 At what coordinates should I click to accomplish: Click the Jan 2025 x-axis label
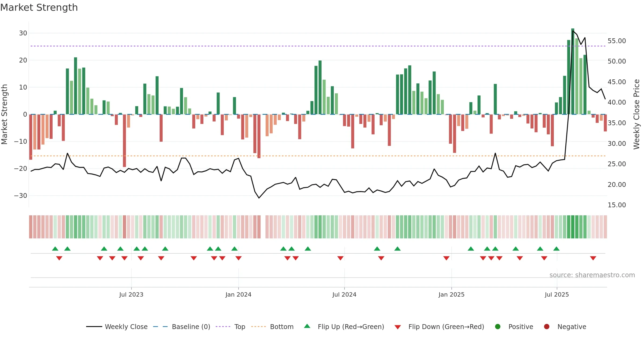pyautogui.click(x=451, y=294)
